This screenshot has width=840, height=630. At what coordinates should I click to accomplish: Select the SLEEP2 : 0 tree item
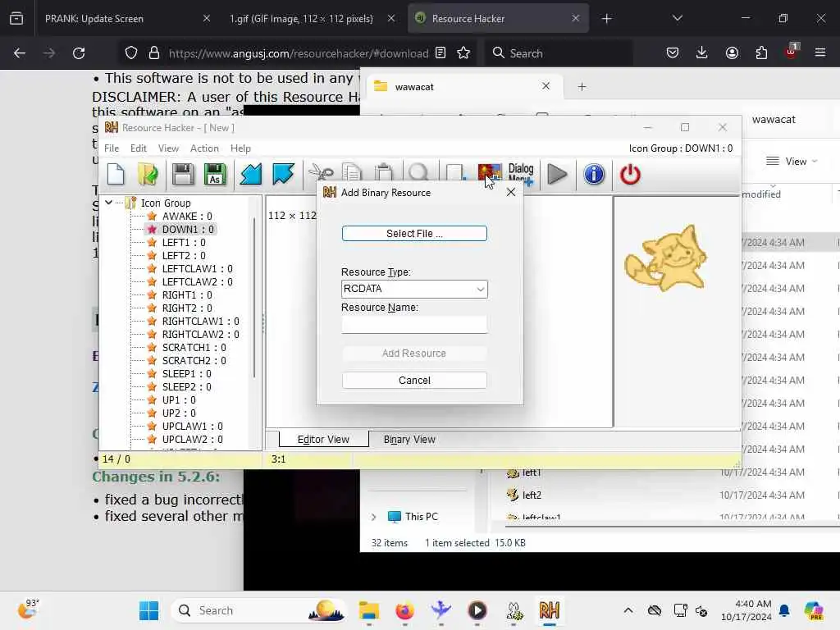(186, 387)
